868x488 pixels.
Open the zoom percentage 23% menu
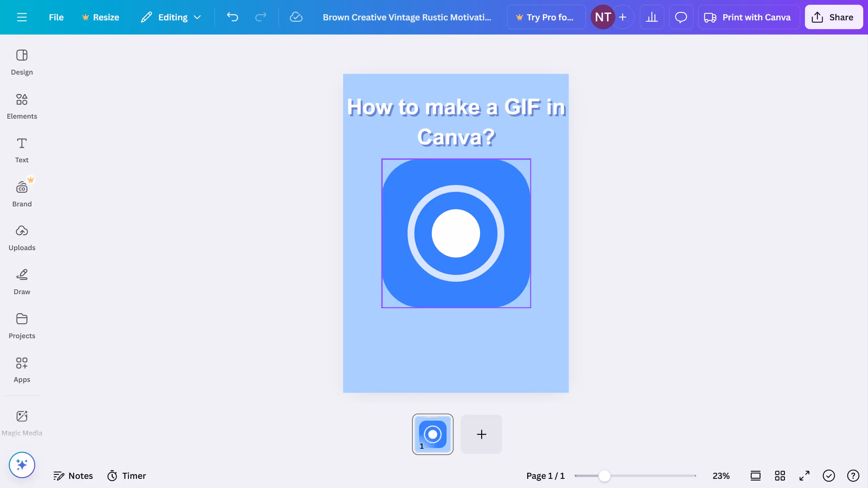pos(721,476)
